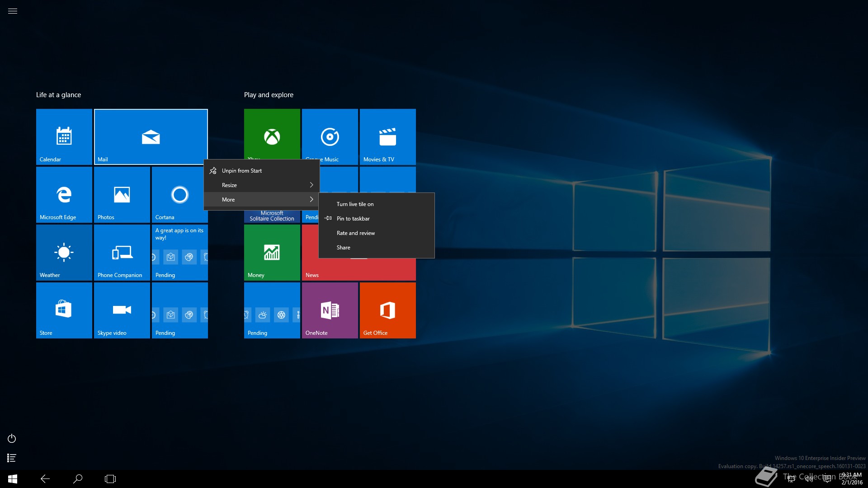Click the 'Play and explore' group header
The width and height of the screenshot is (868, 488).
tap(269, 95)
